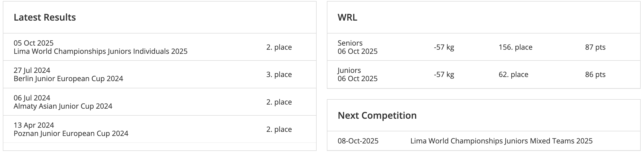The height and width of the screenshot is (154, 644).
Task: Open Lima World Championships Juniors Individuals 2025 result
Action: click(x=100, y=51)
